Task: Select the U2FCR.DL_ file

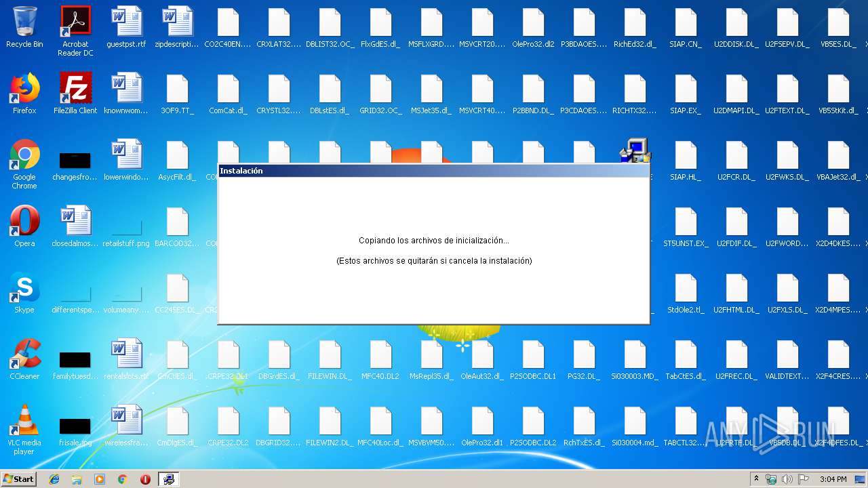Action: pyautogui.click(x=736, y=160)
